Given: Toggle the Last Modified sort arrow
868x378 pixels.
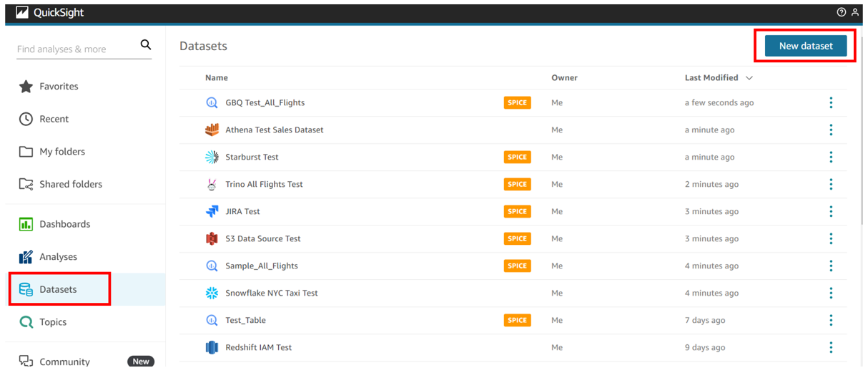Looking at the screenshot, I should [749, 78].
